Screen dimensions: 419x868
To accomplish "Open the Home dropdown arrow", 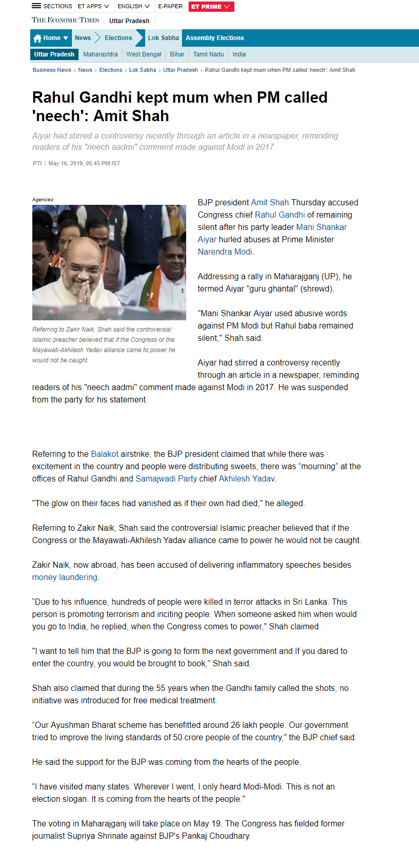I will pos(66,38).
